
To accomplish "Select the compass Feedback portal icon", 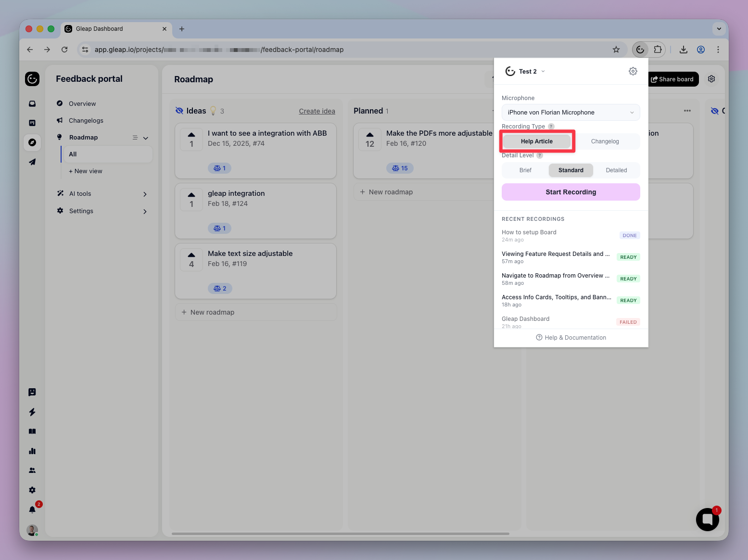I will pyautogui.click(x=32, y=142).
